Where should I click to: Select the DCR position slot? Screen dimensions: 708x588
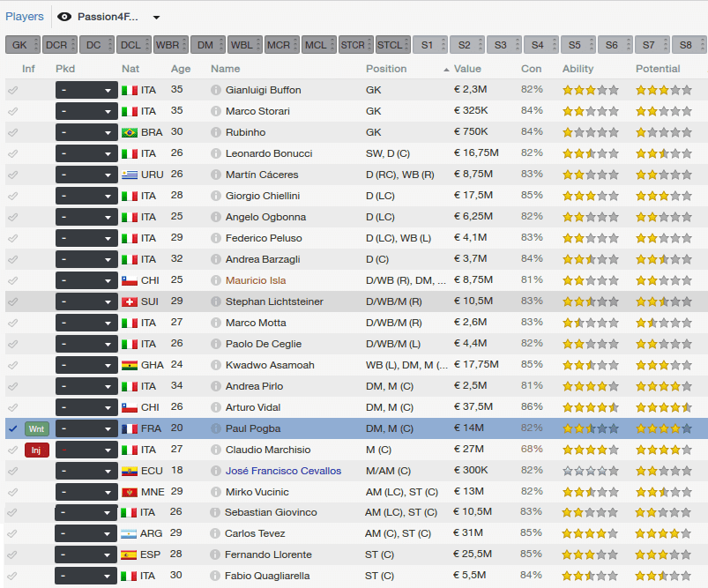click(x=60, y=45)
